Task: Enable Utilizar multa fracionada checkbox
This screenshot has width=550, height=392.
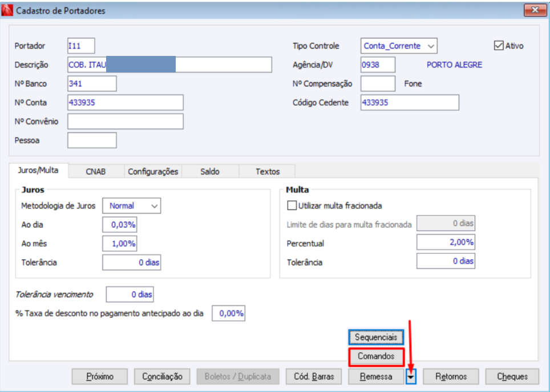Action: pos(292,205)
